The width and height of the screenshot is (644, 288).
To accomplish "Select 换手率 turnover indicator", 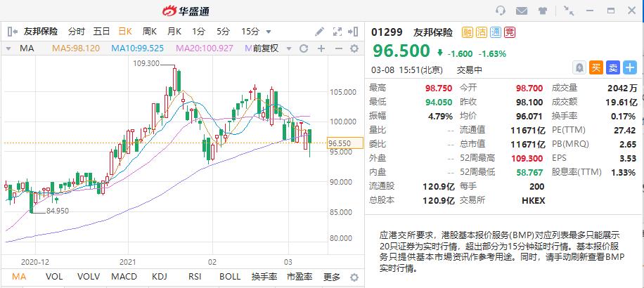I will [x=264, y=277].
